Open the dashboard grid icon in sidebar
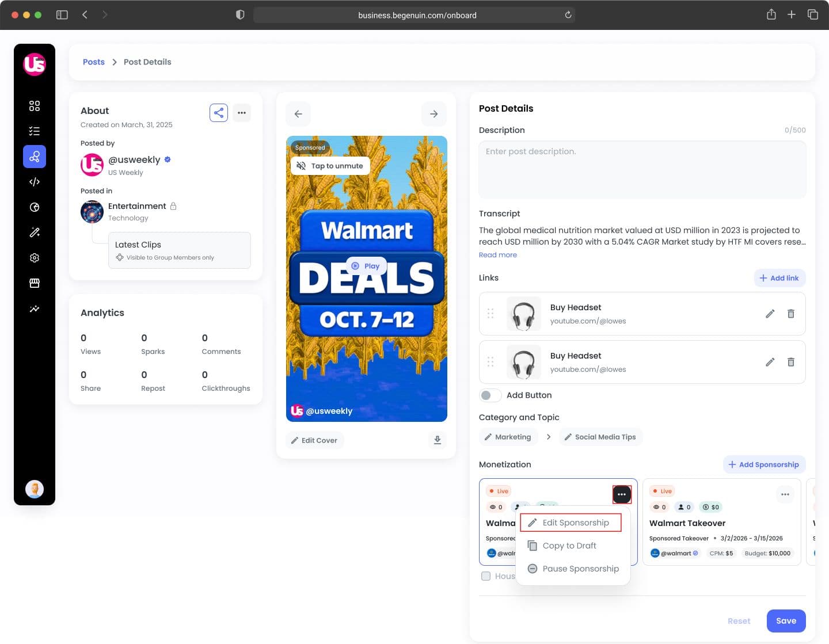The width and height of the screenshot is (829, 644). (x=35, y=106)
